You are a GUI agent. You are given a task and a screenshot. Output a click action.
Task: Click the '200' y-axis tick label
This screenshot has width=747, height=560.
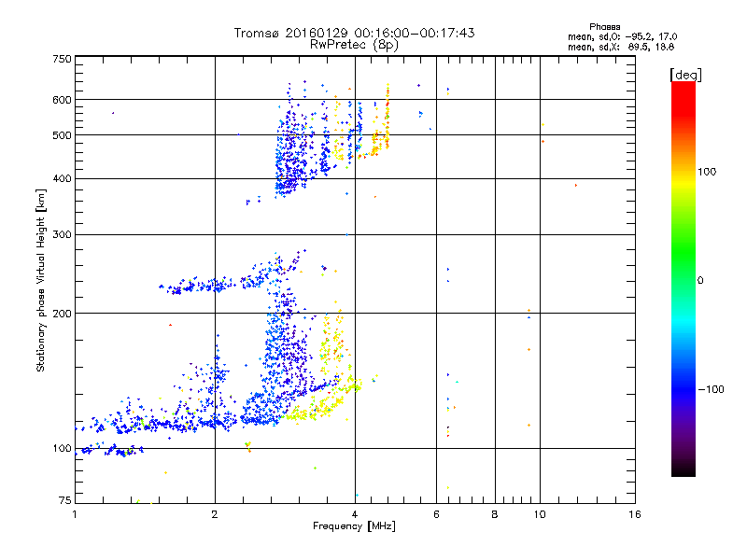tap(62, 314)
